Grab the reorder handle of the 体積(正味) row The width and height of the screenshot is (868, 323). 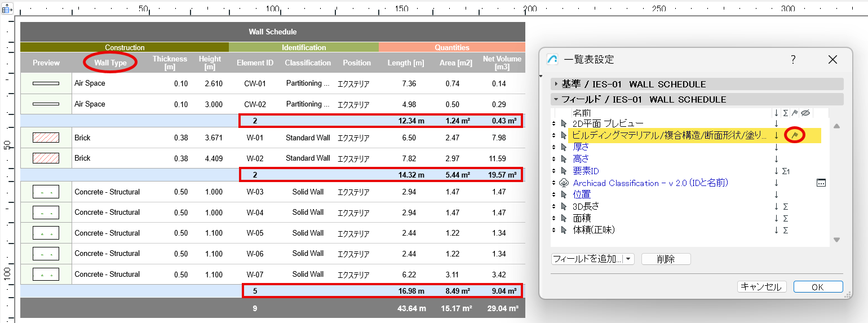tap(554, 230)
